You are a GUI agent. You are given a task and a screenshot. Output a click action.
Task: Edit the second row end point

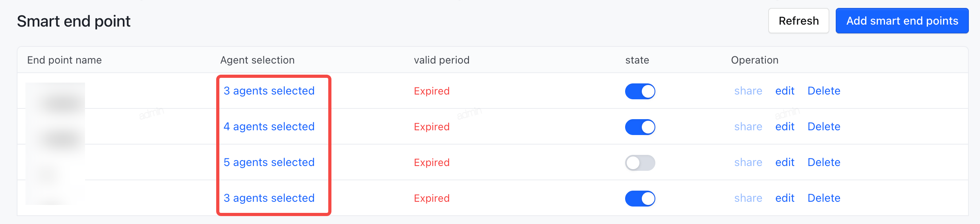click(x=785, y=127)
